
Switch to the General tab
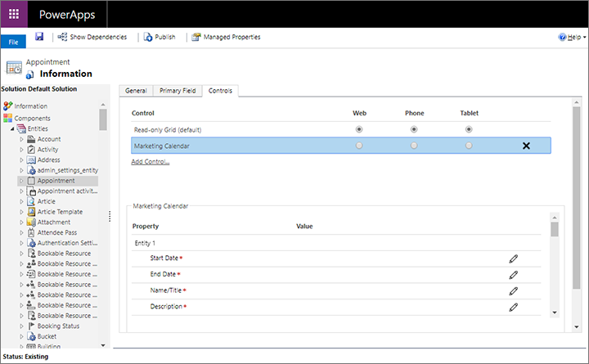tap(136, 91)
